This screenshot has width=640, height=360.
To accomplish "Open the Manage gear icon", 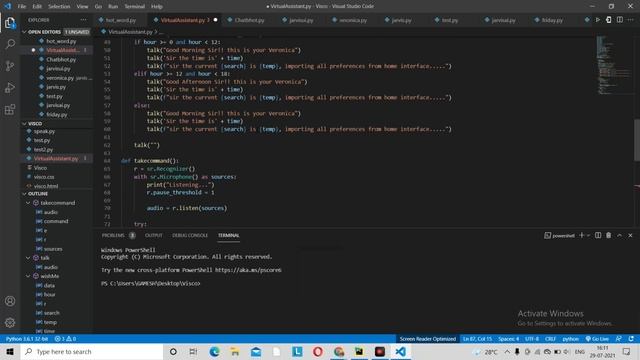I will 10,322.
